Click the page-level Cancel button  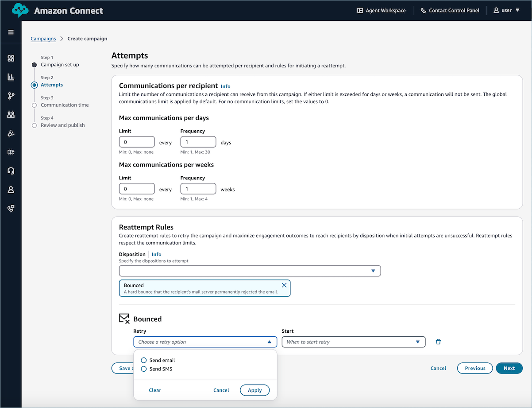click(438, 368)
